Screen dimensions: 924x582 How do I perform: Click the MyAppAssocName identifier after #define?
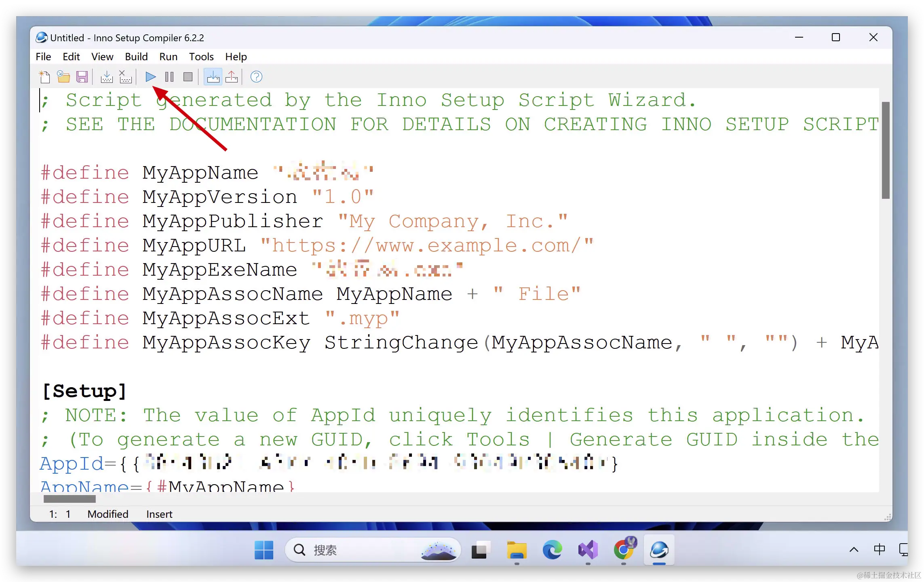click(232, 294)
